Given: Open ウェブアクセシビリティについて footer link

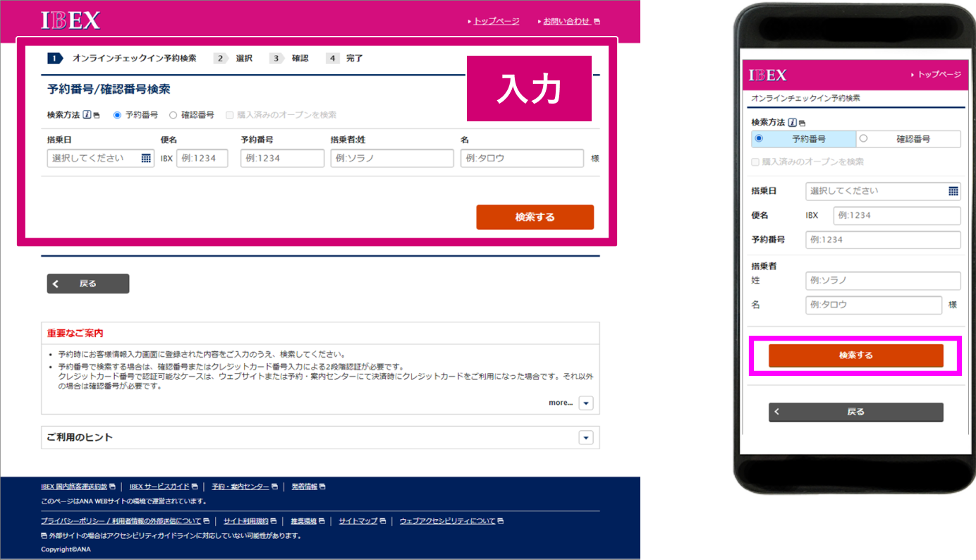Looking at the screenshot, I should coord(448,521).
